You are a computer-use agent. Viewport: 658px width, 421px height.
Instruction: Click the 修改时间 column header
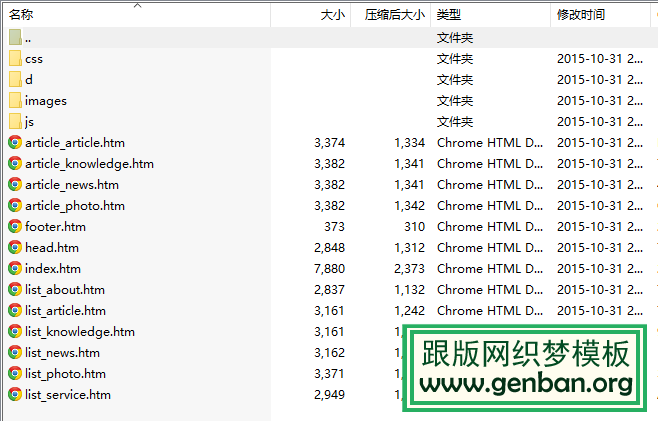(581, 15)
